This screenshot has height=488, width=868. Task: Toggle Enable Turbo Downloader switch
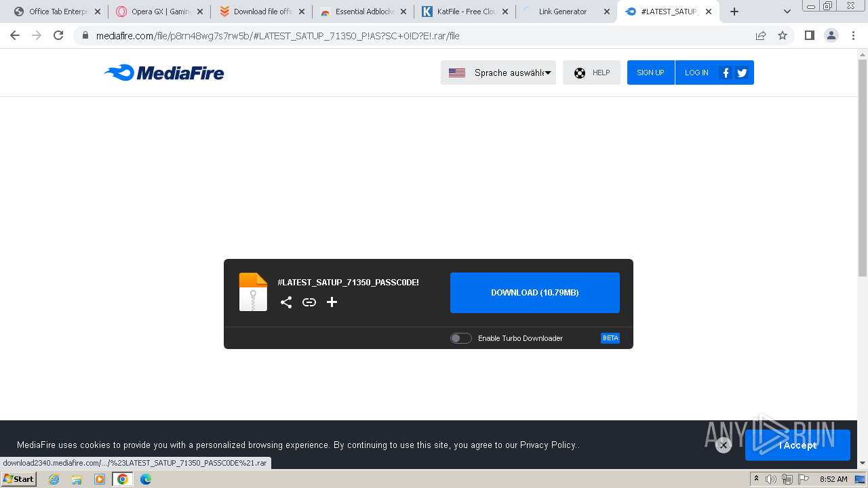tap(461, 338)
